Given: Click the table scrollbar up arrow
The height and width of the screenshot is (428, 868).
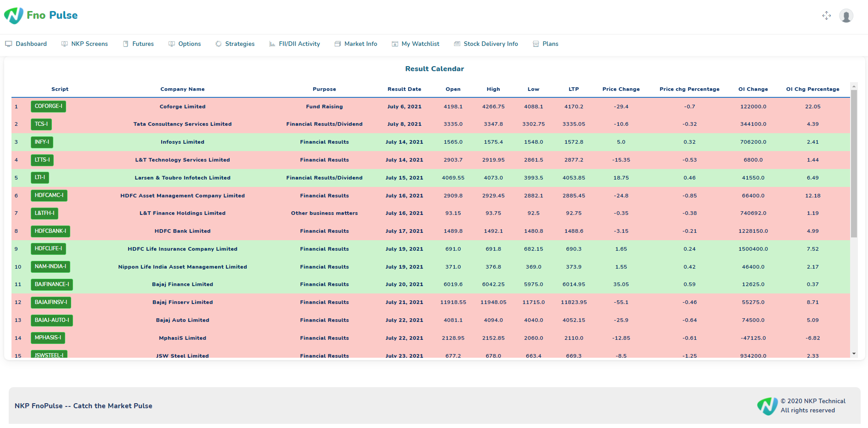Looking at the screenshot, I should click(x=854, y=86).
